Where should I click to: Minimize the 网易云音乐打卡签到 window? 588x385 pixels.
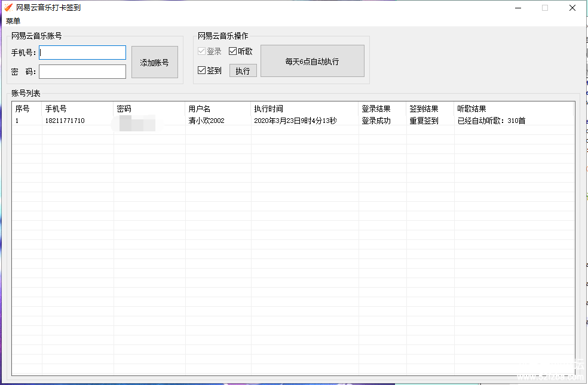[x=518, y=8]
